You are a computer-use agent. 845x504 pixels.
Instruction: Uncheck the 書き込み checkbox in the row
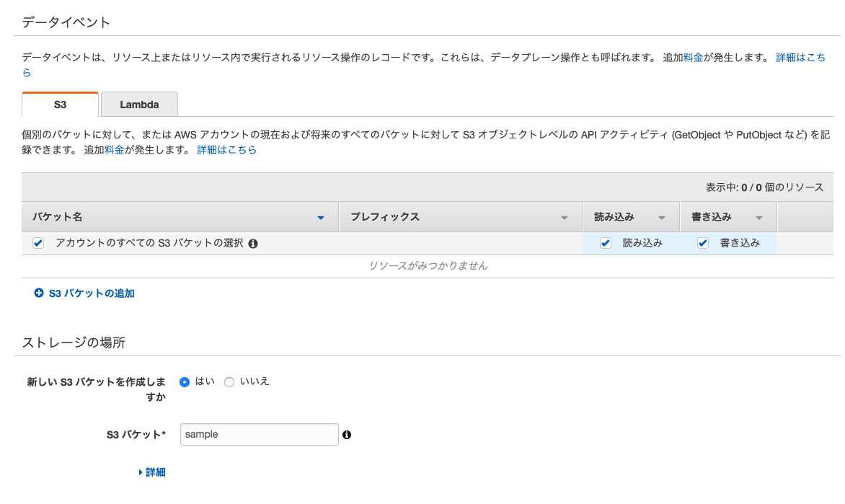pyautogui.click(x=703, y=244)
